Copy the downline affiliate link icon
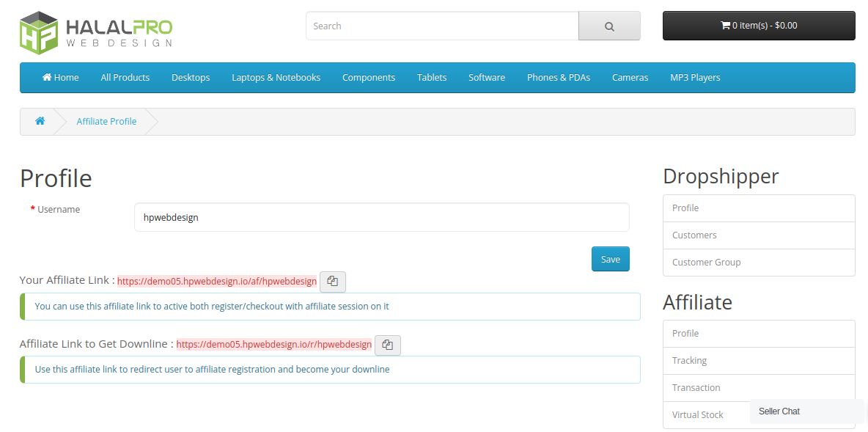Image resolution: width=868 pixels, height=432 pixels. pos(387,345)
